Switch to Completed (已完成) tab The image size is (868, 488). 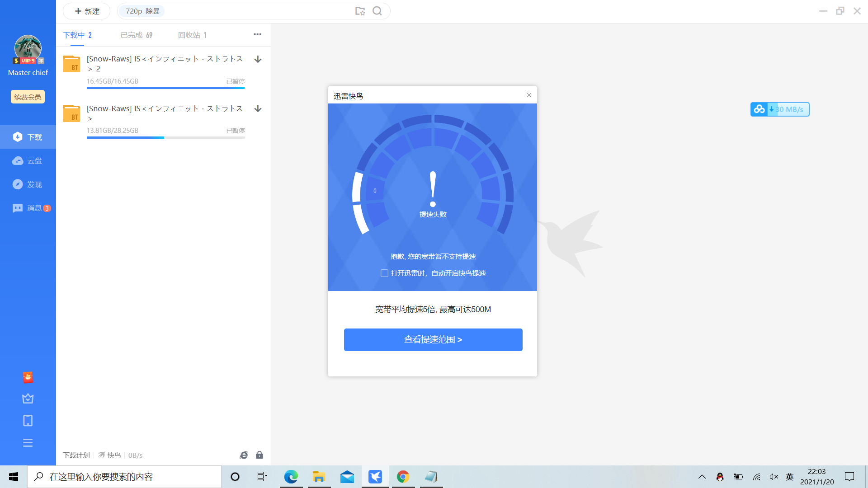click(137, 35)
